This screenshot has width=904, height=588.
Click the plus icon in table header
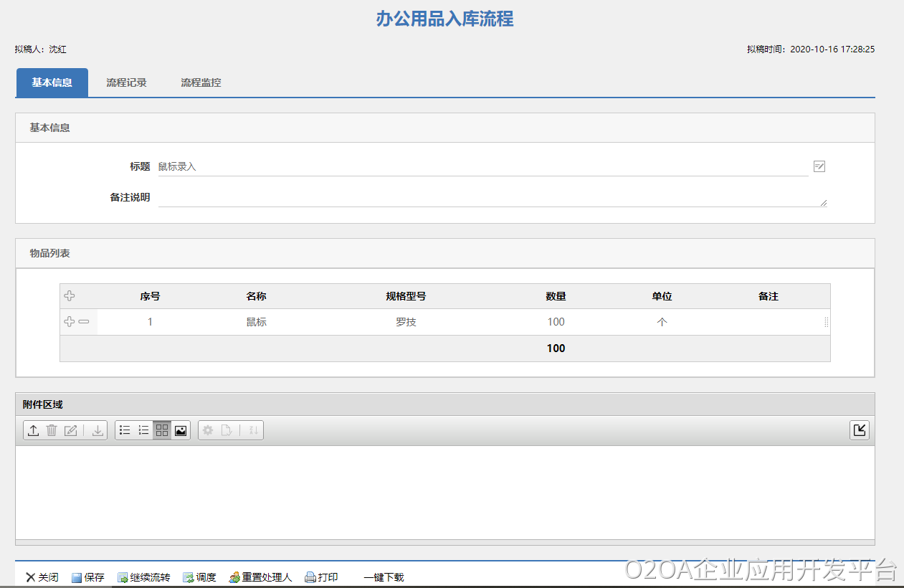click(x=70, y=296)
